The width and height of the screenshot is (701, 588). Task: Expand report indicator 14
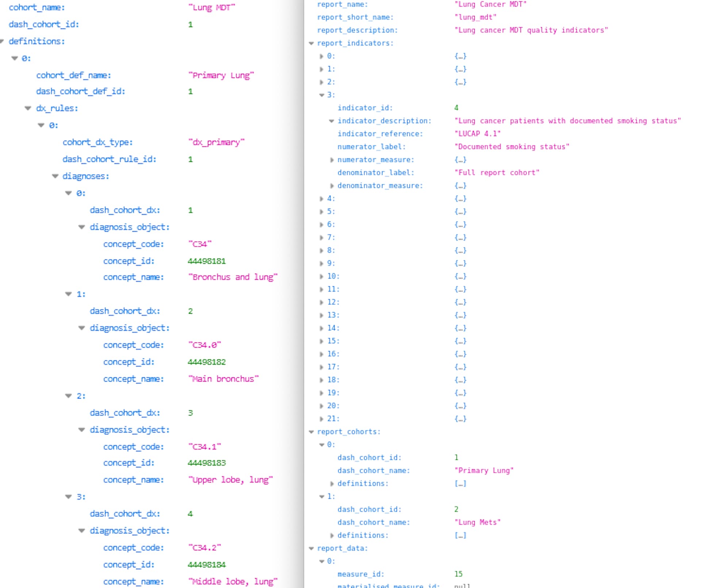tap(321, 328)
